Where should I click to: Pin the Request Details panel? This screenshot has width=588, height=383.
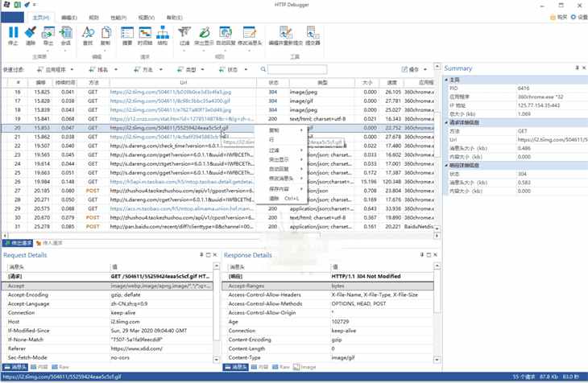pyautogui.click(x=201, y=255)
